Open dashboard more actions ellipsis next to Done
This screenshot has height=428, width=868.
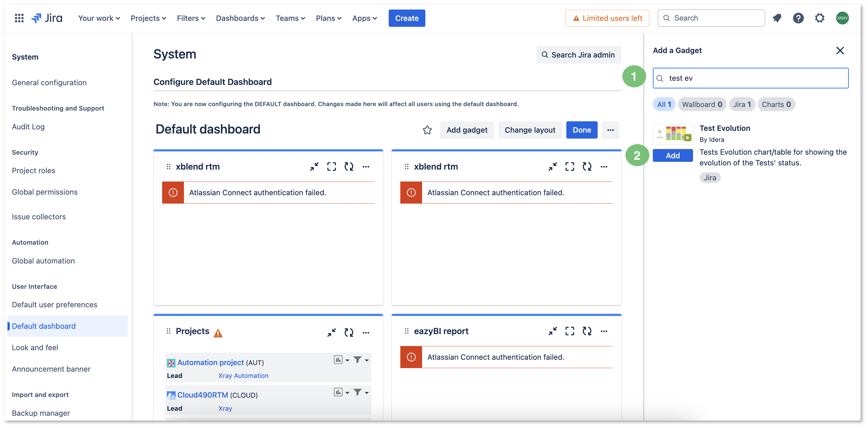610,130
